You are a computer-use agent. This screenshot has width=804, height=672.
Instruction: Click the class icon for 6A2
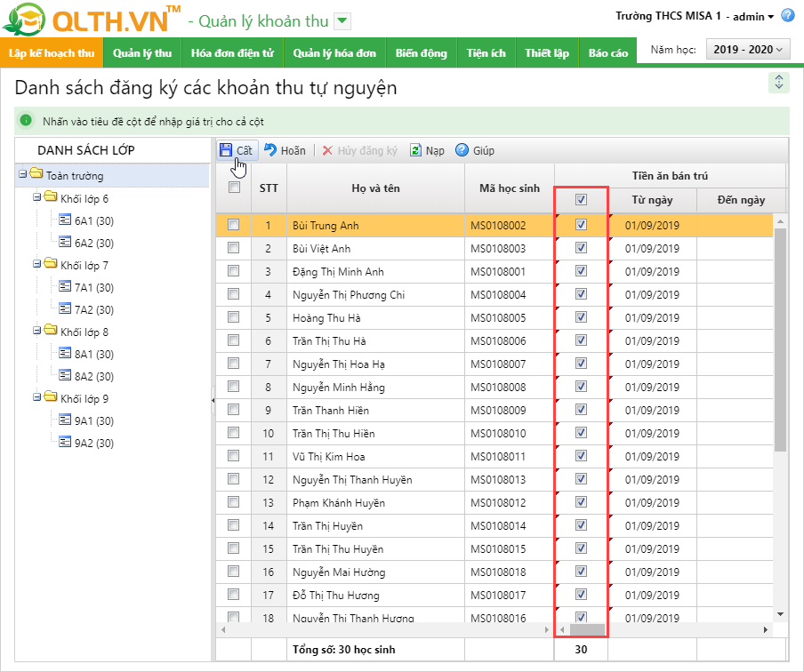tap(65, 243)
